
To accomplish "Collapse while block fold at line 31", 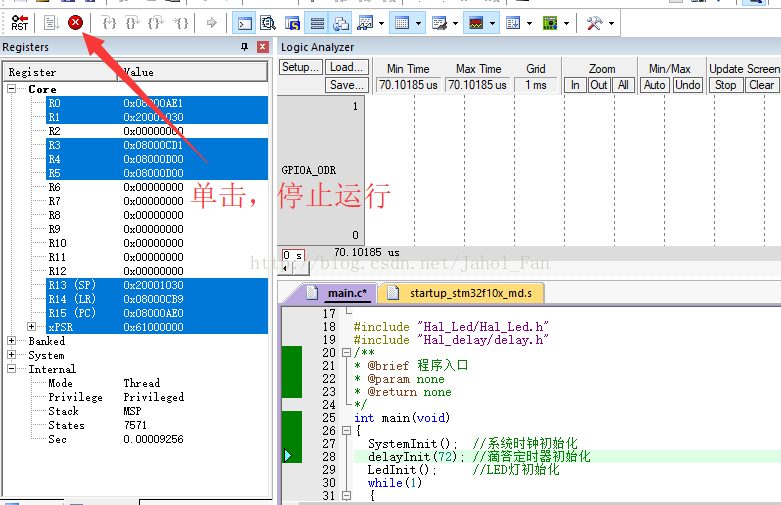I will click(347, 495).
